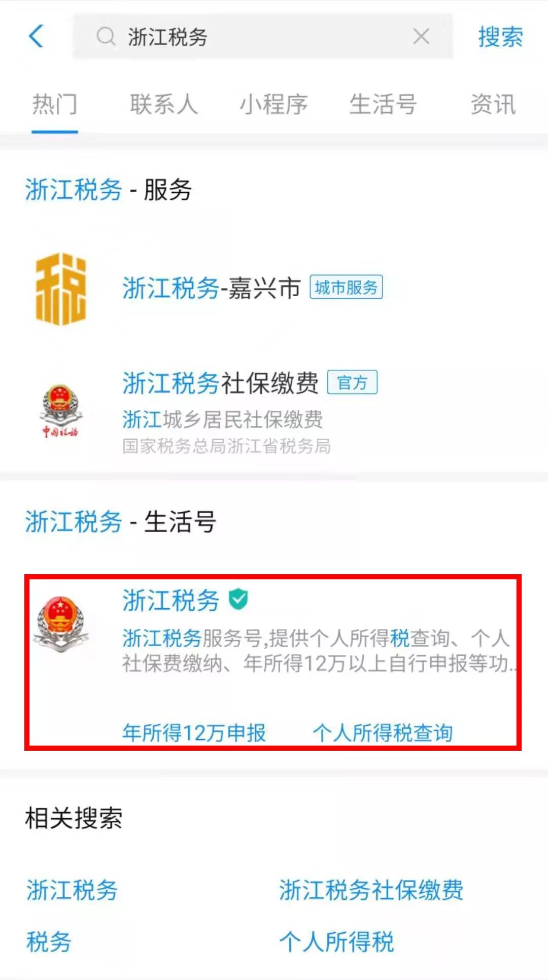Select related search 浙江税务社保缴费

tap(371, 890)
